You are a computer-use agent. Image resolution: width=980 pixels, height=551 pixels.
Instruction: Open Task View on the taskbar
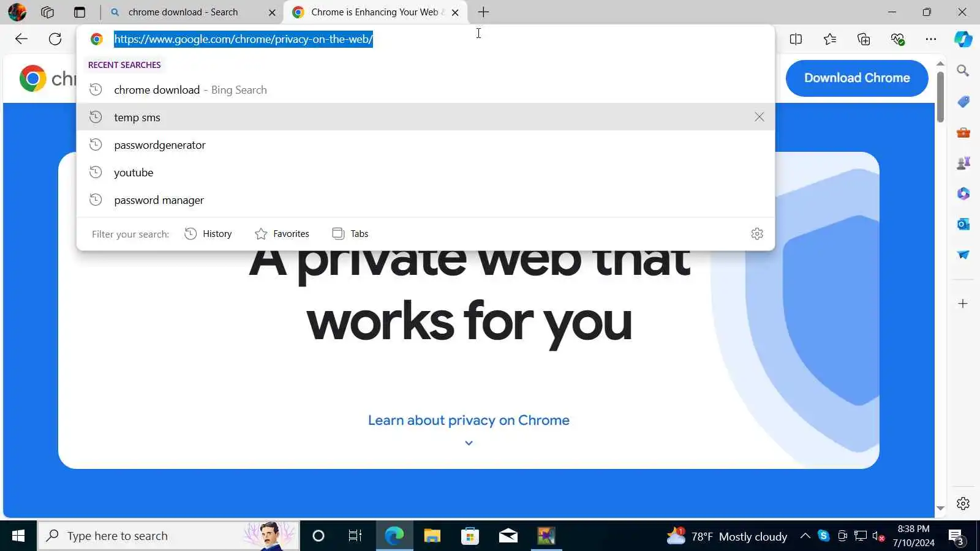coord(355,536)
